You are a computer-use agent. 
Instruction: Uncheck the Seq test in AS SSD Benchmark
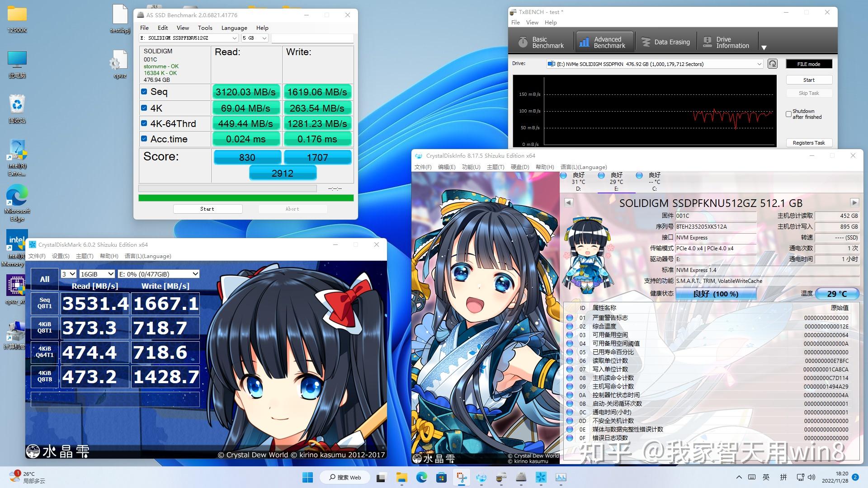pyautogui.click(x=144, y=91)
